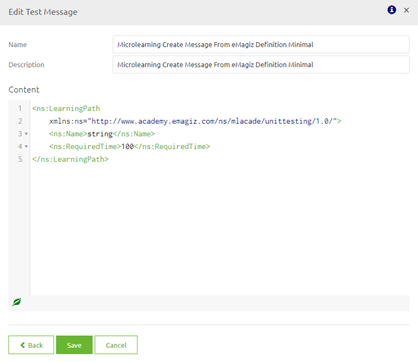The image size is (418, 362).
Task: Go back with the Back button
Action: pyautogui.click(x=31, y=345)
